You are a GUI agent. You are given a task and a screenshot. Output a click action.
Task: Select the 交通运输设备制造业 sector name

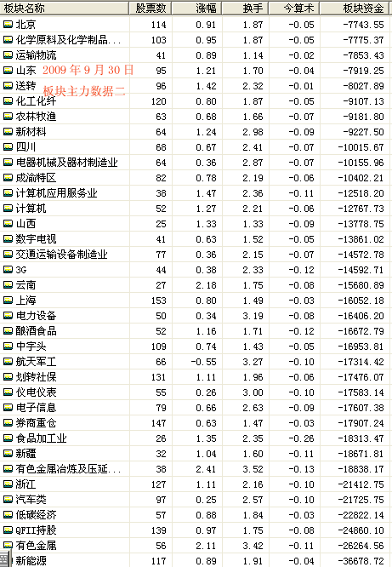(62, 255)
